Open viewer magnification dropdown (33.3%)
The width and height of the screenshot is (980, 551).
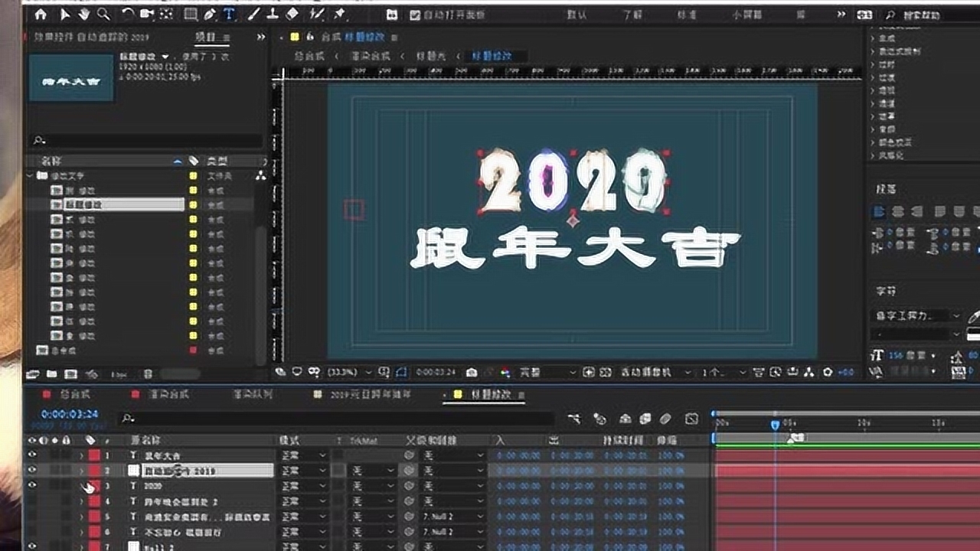(x=348, y=373)
